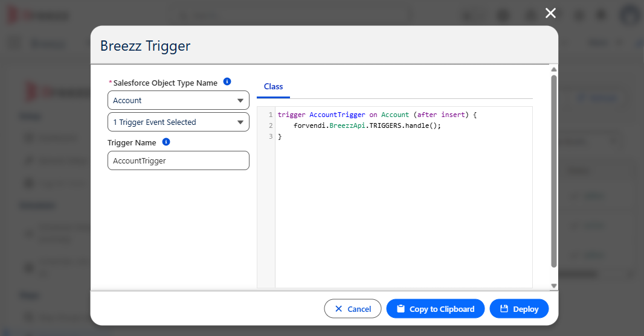Screen dimensions: 644x336
Task: Click line number 2 in code gutter
Action: coord(271,125)
